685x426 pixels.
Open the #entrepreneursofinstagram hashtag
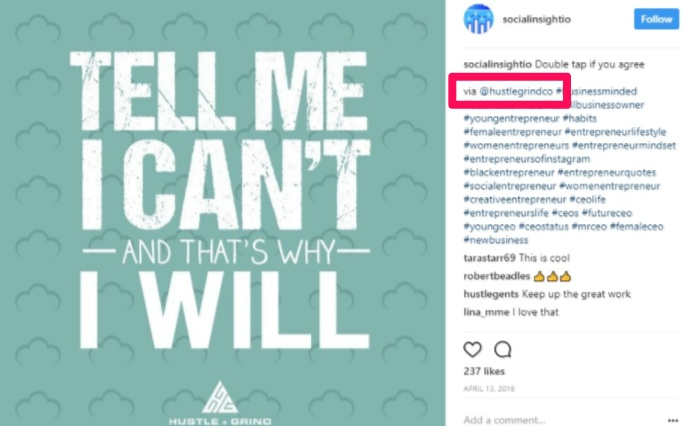pyautogui.click(x=527, y=159)
